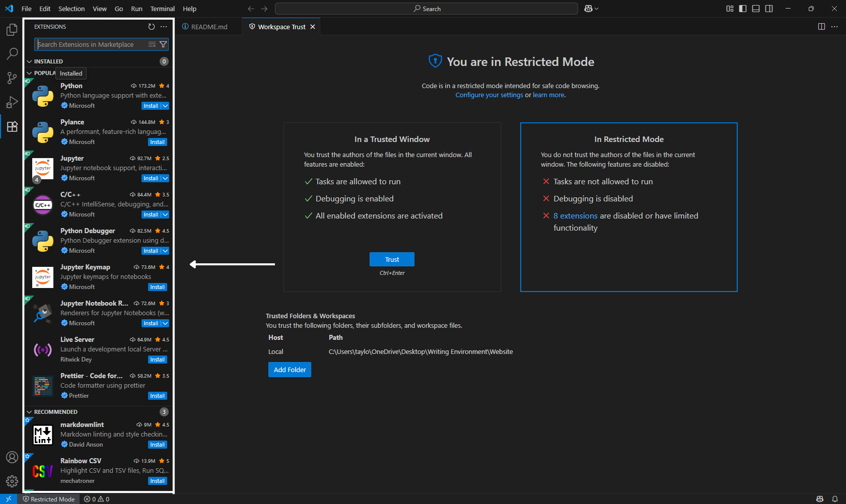The image size is (846, 504).
Task: Open remote window indicator in status bar
Action: pos(9,499)
